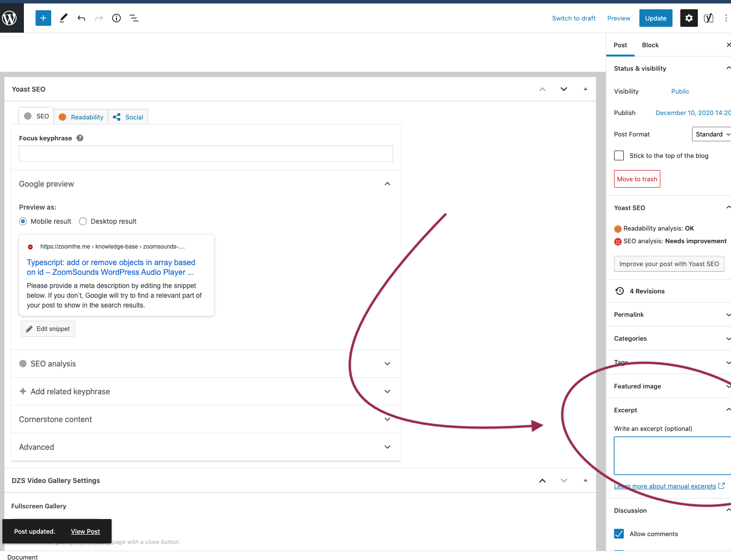Open Learn more about manual excerpts link
Screen dimensions: 731x560
669,486
